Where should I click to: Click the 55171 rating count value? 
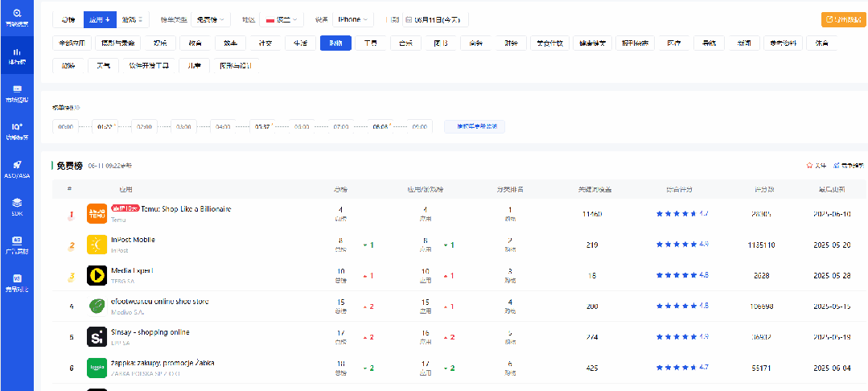coord(761,367)
